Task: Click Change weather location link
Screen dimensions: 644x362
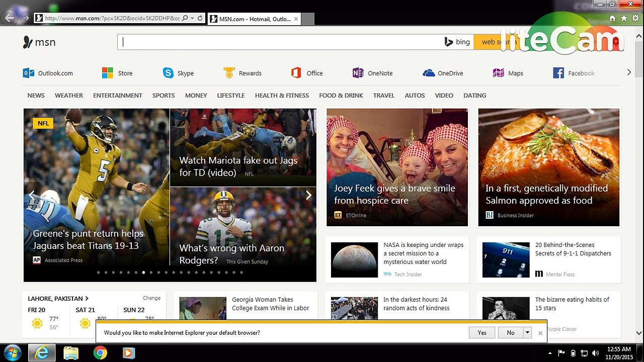Action: pyautogui.click(x=151, y=298)
